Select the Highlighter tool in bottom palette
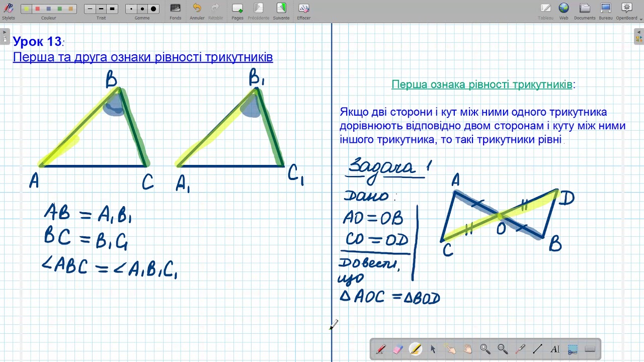644x362 pixels. [416, 349]
